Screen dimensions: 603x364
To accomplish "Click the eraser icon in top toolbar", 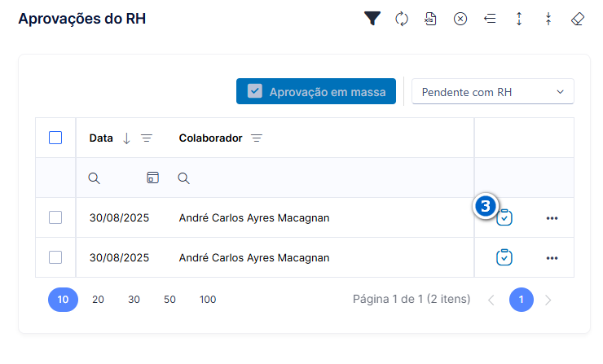I will [578, 19].
